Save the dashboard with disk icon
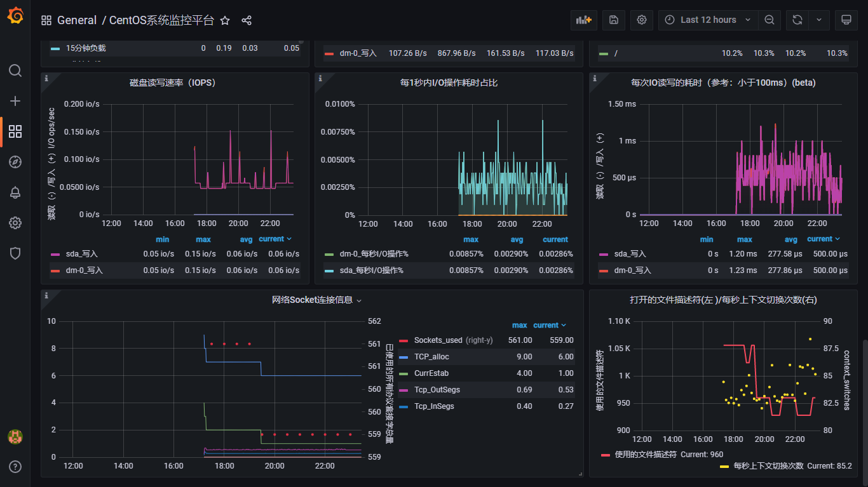Viewport: 868px width, 487px height. pos(613,20)
